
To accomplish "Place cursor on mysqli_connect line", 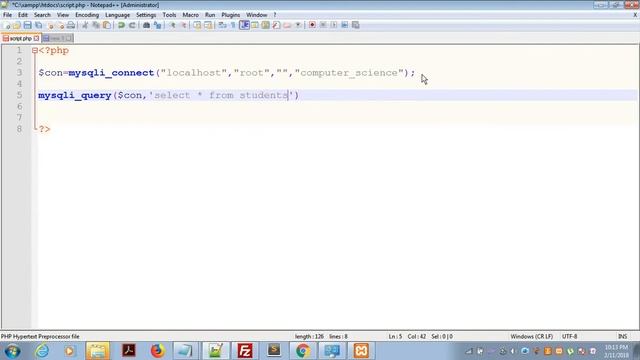I will click(227, 73).
